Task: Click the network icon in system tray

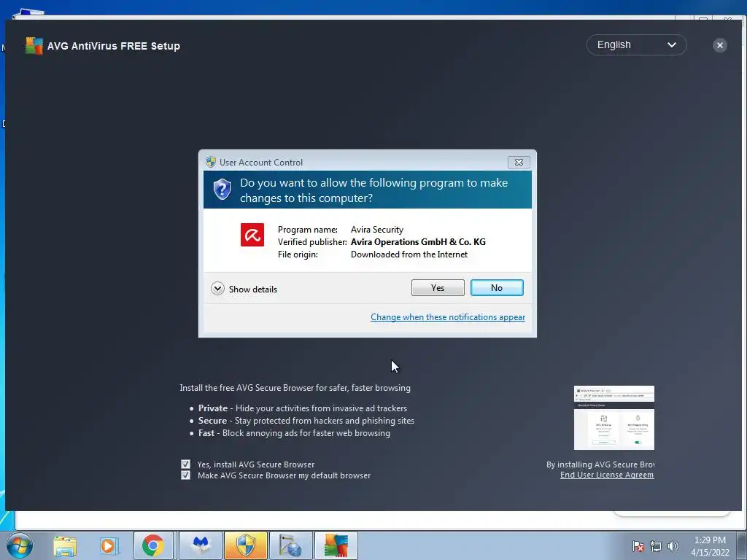Action: tap(656, 546)
